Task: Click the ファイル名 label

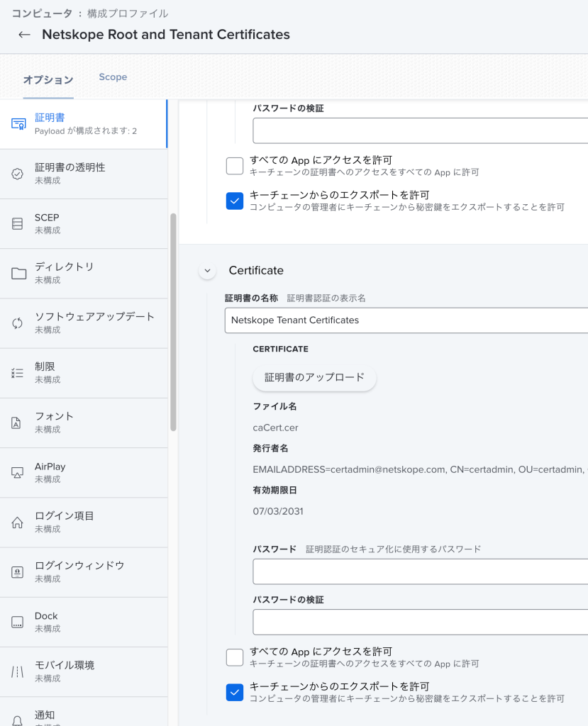Action: click(x=274, y=406)
